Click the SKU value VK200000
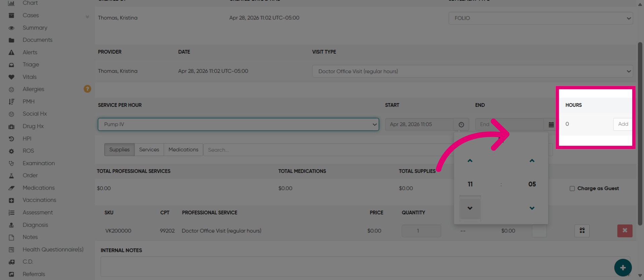Image resolution: width=644 pixels, height=280 pixels. coord(118,231)
